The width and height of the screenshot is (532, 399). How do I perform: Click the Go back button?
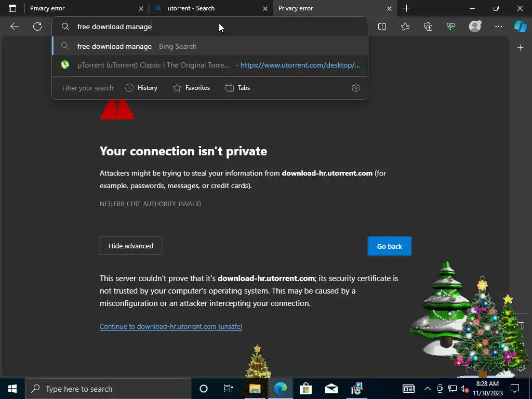click(390, 246)
